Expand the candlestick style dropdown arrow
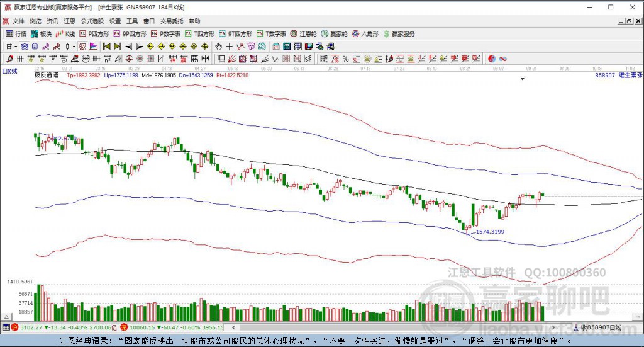 74,47
